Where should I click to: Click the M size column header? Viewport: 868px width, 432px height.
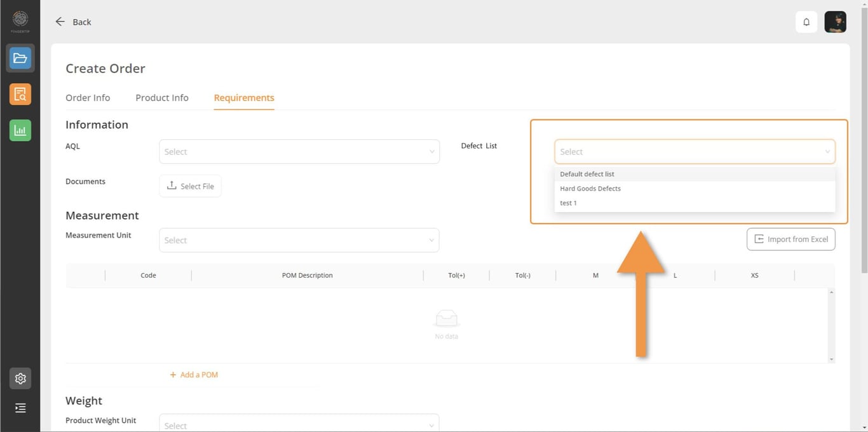pos(595,276)
